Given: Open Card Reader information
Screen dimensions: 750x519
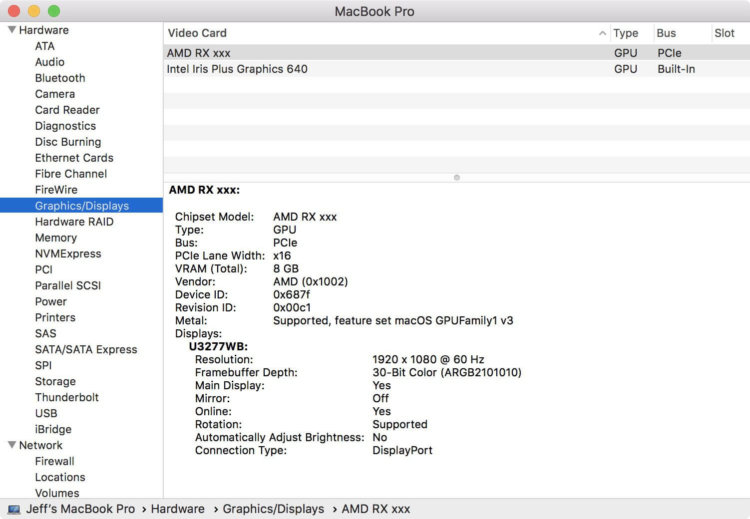Looking at the screenshot, I should click(67, 110).
